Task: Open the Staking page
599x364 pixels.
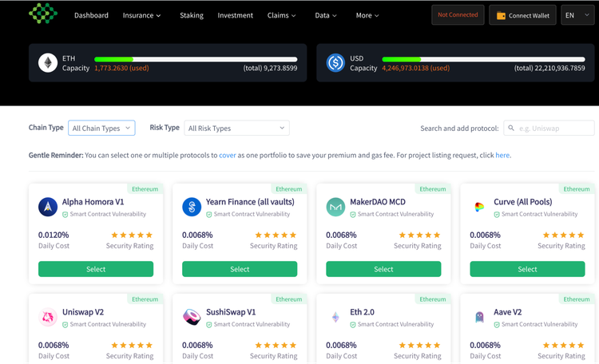Action: click(x=192, y=15)
